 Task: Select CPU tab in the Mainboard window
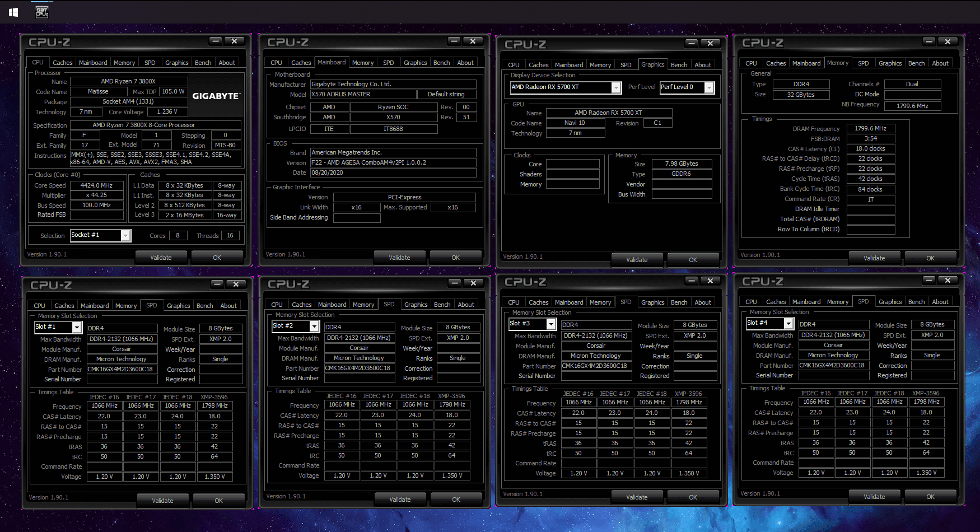[x=277, y=63]
